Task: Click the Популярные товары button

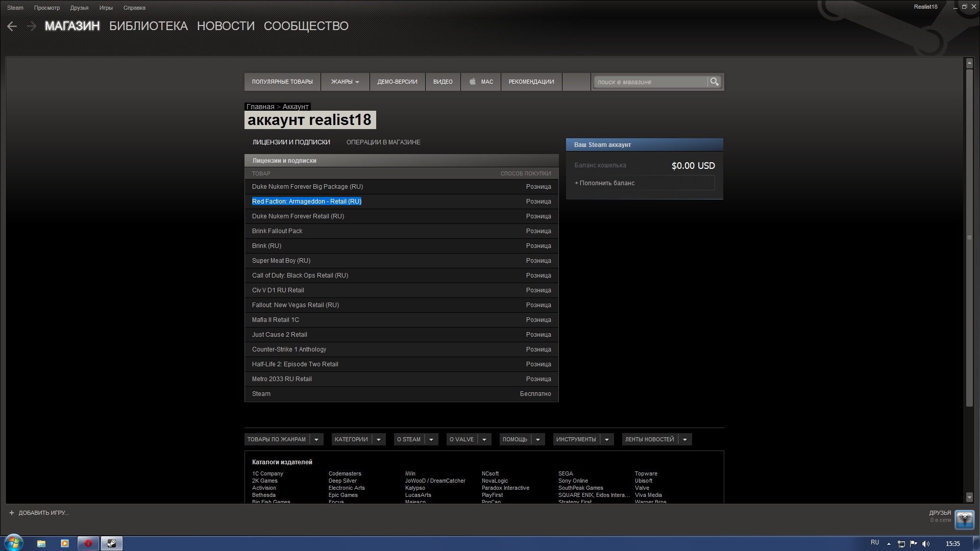Action: tap(282, 82)
